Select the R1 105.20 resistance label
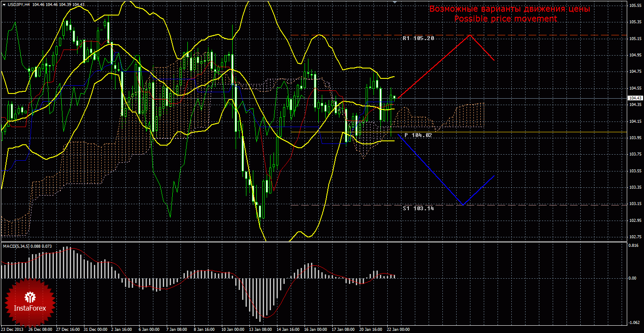The height and width of the screenshot is (333, 644). (418, 38)
